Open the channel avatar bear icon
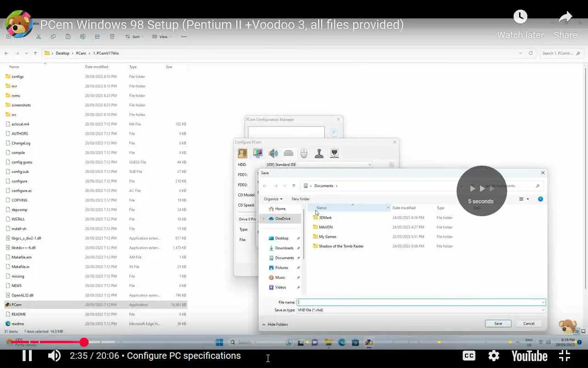 pos(19,24)
